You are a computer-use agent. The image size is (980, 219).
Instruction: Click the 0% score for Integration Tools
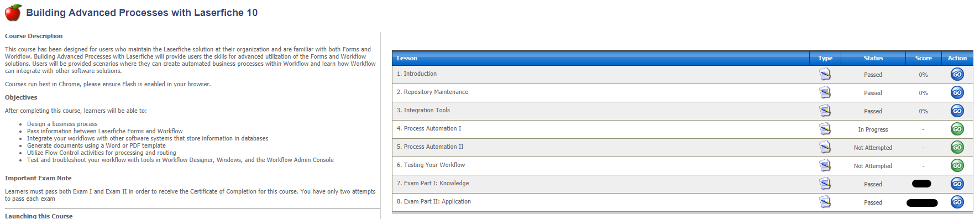pos(923,111)
